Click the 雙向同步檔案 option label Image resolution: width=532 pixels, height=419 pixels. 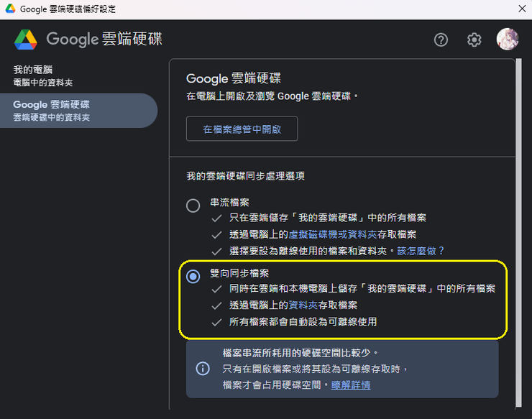[x=239, y=273]
